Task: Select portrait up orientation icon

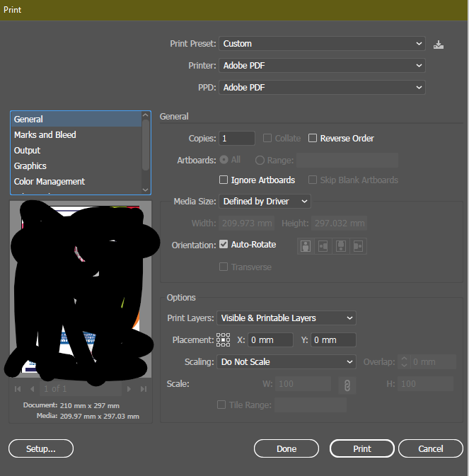Action: tap(306, 246)
